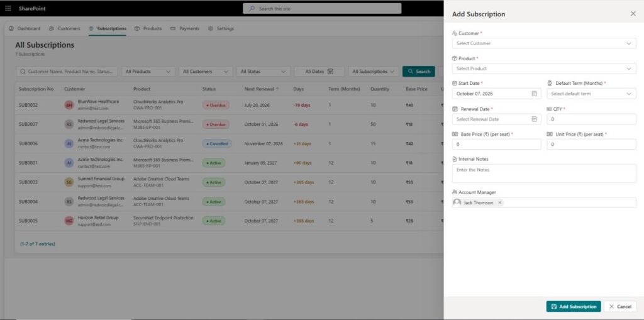Focus the QTY input field

(591, 119)
